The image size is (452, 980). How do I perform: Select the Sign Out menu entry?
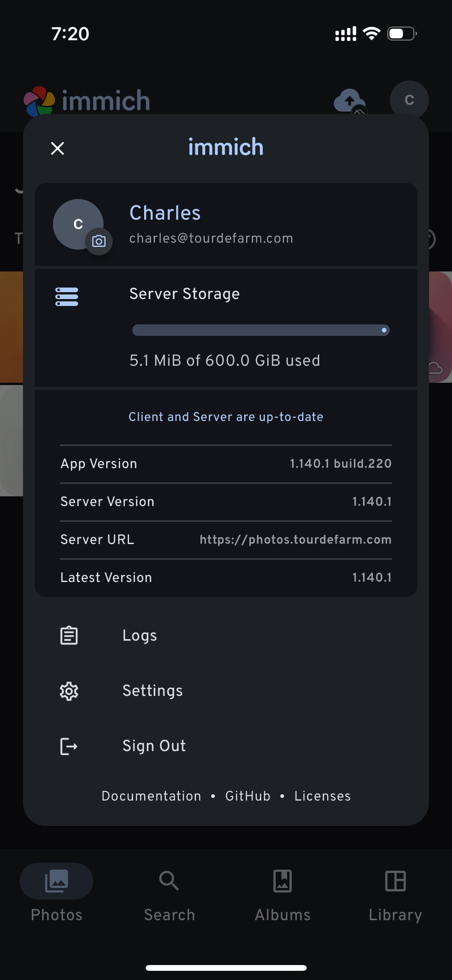(x=154, y=746)
